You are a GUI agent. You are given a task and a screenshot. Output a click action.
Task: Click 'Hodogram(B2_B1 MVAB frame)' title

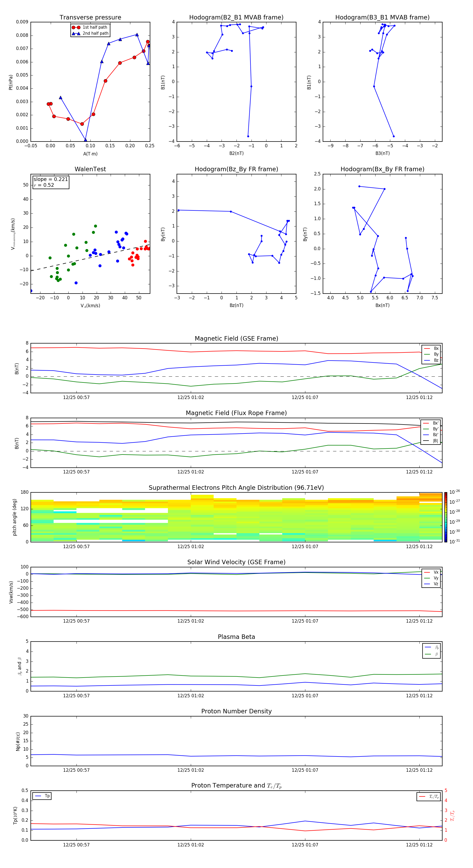(x=236, y=18)
